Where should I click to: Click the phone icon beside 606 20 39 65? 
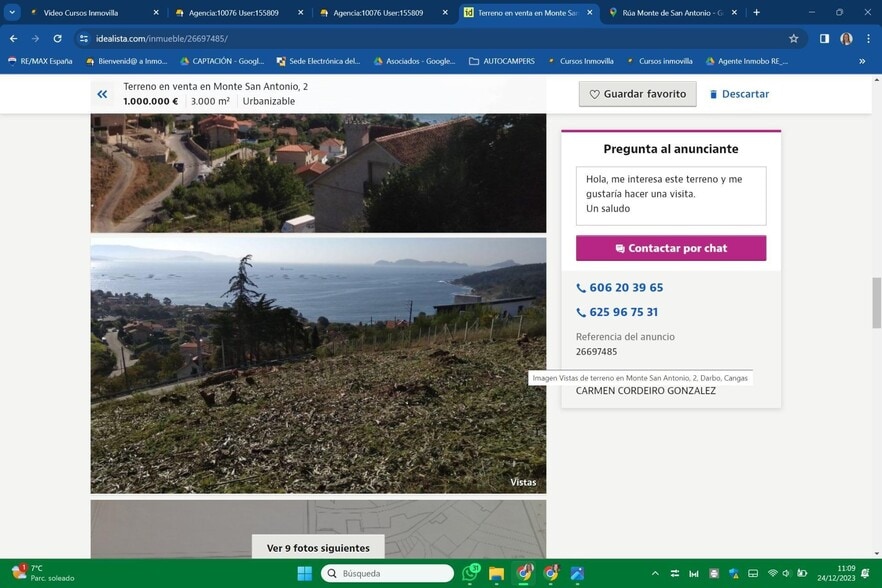click(580, 288)
